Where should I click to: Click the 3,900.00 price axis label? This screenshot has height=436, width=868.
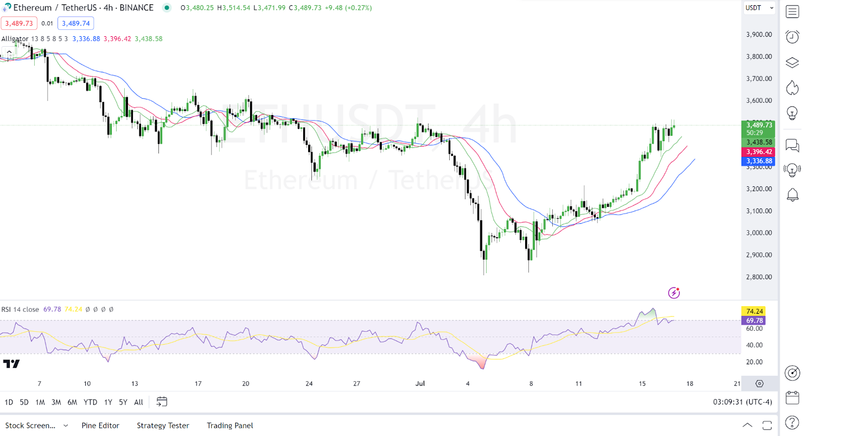pos(758,34)
